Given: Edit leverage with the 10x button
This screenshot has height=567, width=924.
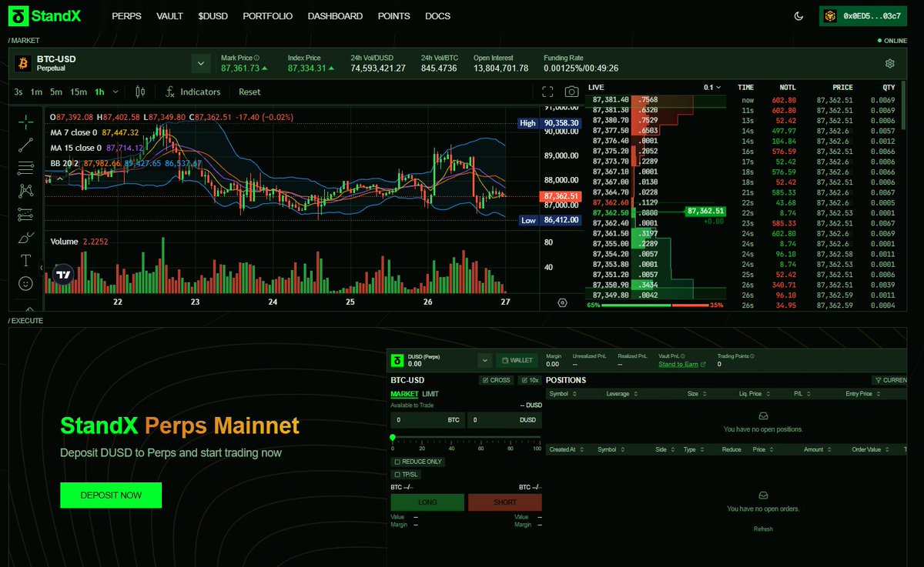Looking at the screenshot, I should click(x=530, y=380).
